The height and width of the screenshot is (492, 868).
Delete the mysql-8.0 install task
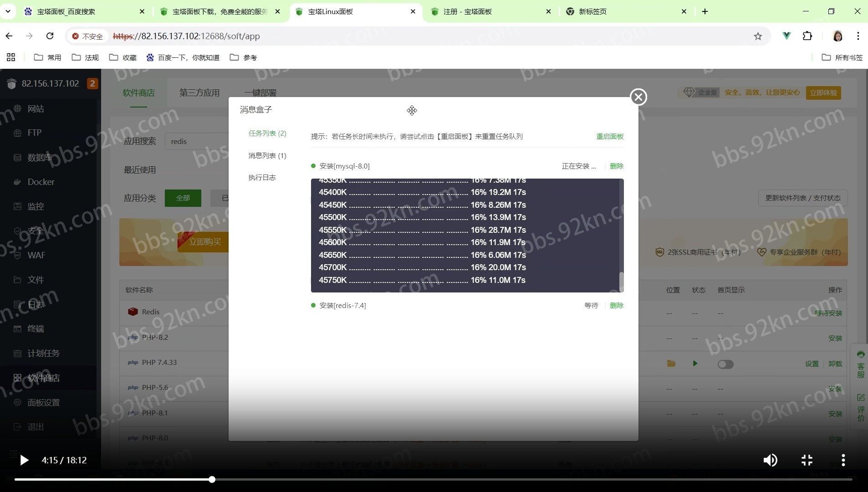(x=617, y=166)
